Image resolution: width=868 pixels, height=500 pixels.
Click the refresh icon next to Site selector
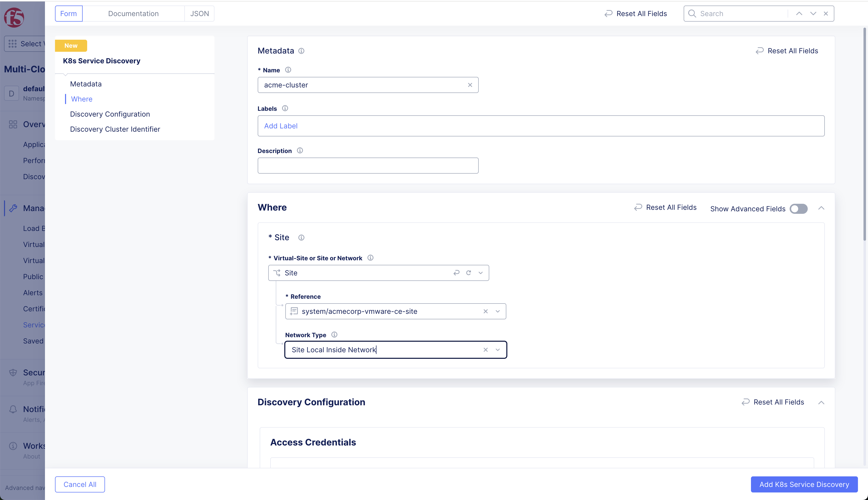pos(468,273)
